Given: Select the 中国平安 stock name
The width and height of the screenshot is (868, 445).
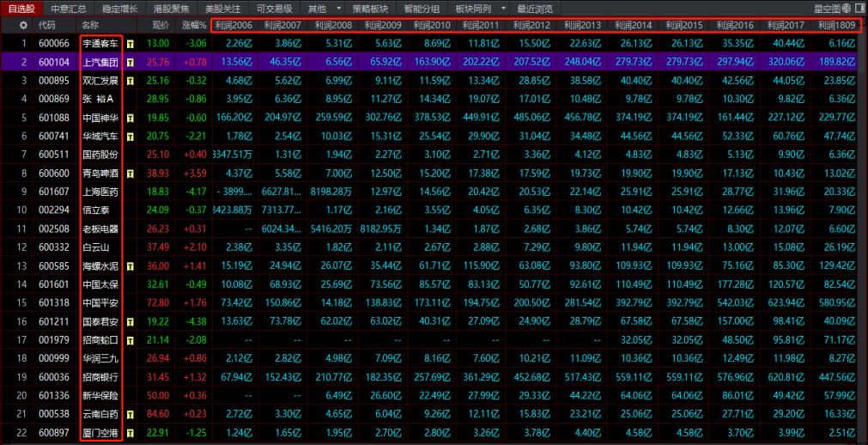Looking at the screenshot, I should [x=100, y=303].
